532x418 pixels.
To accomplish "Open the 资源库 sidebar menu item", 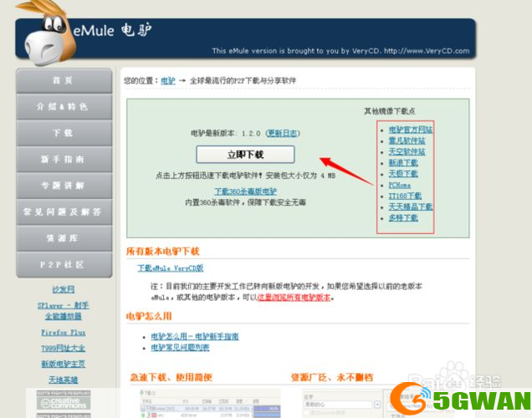I will point(64,238).
